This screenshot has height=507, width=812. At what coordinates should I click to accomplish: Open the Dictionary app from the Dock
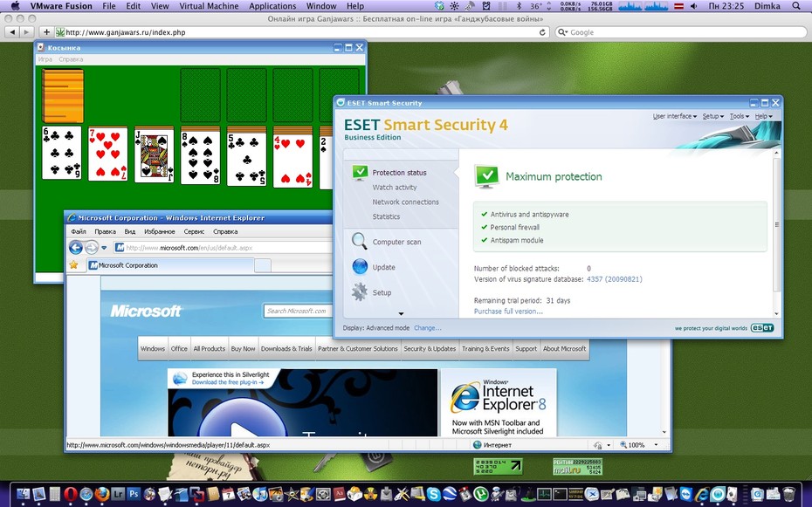click(x=339, y=494)
